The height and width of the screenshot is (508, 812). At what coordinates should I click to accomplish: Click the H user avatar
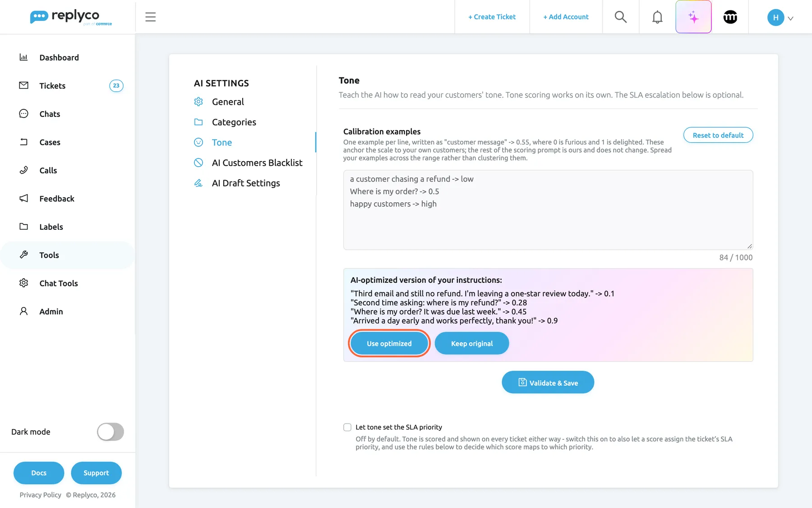[775, 17]
